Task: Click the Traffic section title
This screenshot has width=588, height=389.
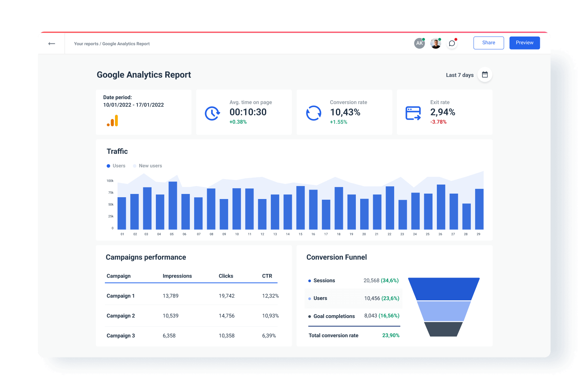Action: click(117, 151)
